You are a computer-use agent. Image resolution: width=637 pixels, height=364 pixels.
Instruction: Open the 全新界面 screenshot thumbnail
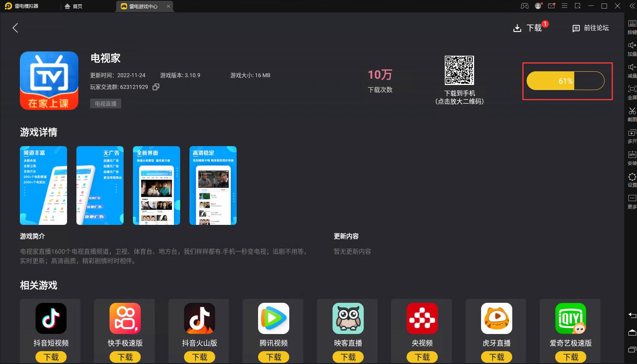coord(156,186)
